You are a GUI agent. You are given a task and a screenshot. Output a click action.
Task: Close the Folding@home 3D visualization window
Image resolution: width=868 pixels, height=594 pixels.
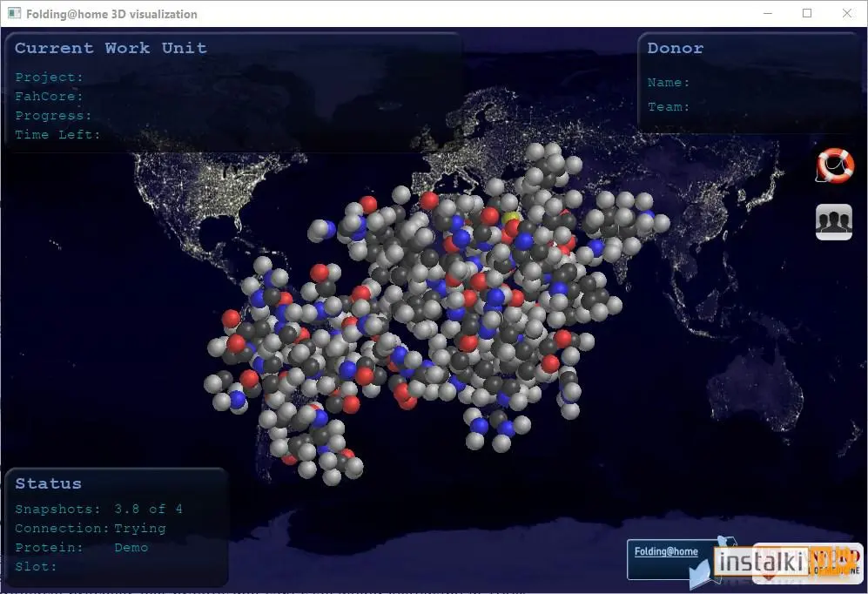[847, 13]
